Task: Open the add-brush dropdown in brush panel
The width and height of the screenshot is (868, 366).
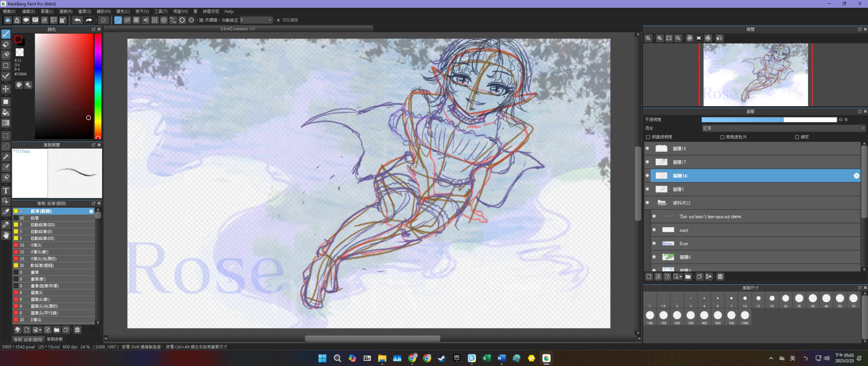Action: (40, 330)
